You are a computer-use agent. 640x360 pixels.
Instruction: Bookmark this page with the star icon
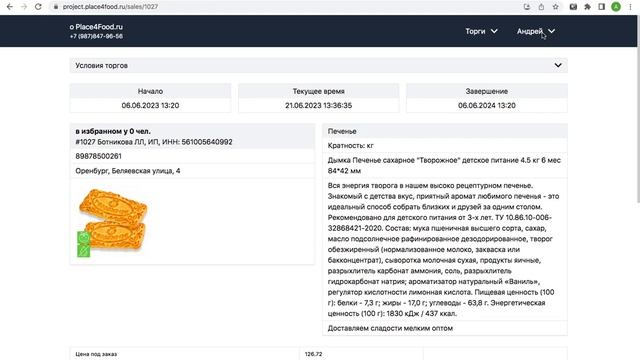point(556,7)
